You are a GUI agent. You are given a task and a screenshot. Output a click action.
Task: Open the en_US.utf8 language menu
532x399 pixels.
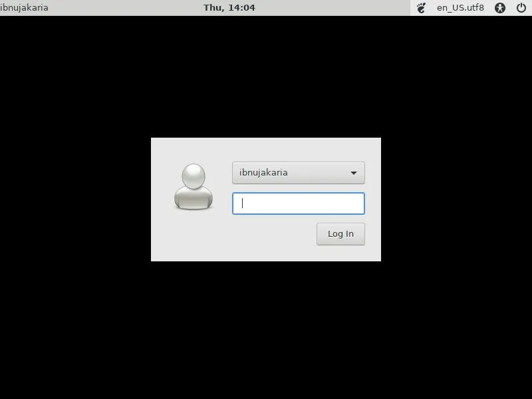click(x=460, y=7)
